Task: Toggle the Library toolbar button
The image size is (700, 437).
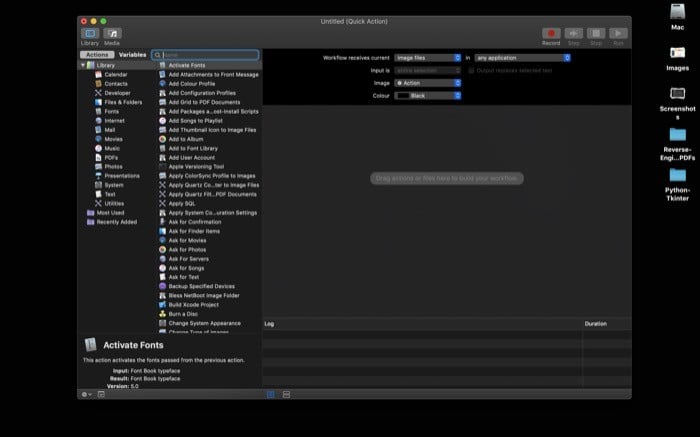Action: 90,33
